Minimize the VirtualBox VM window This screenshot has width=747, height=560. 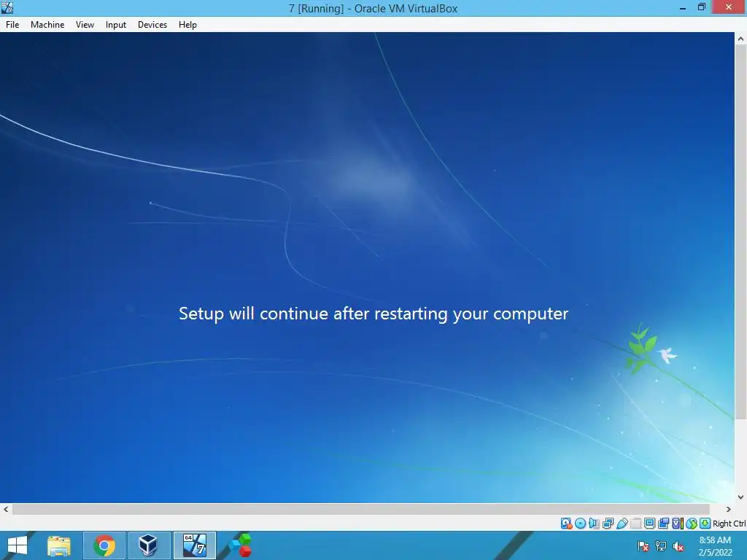683,7
